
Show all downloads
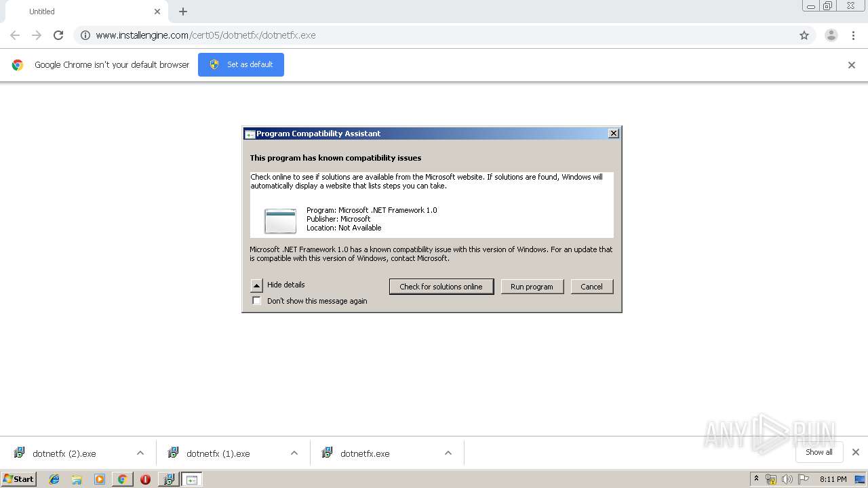point(819,452)
